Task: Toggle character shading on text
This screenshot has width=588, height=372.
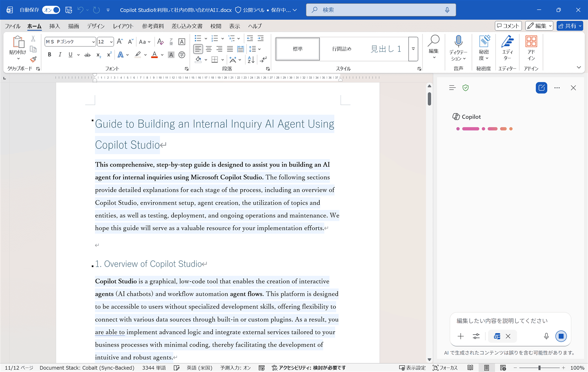Action: coord(171,55)
